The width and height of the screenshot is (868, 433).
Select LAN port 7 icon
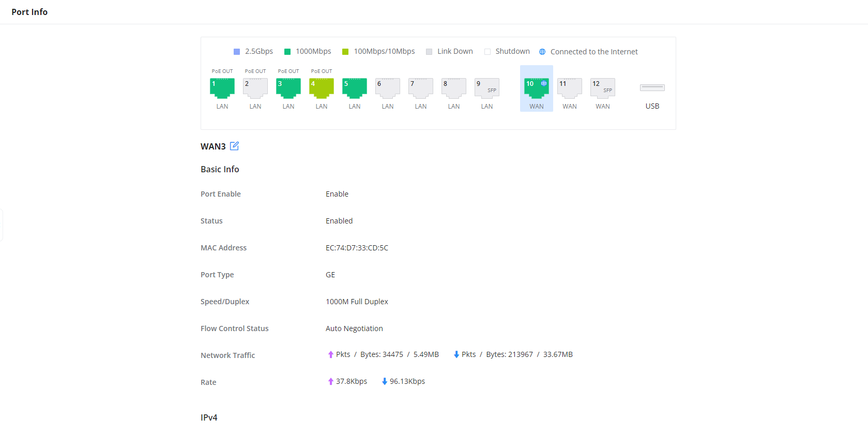(x=420, y=88)
